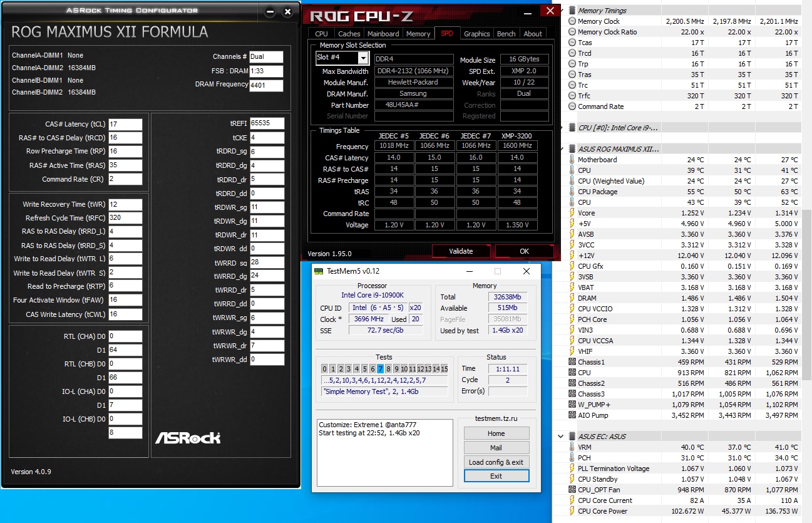Click the highlighted test 7 box in TestMem5
Viewport: 812px width, 523px height.
tap(380, 369)
